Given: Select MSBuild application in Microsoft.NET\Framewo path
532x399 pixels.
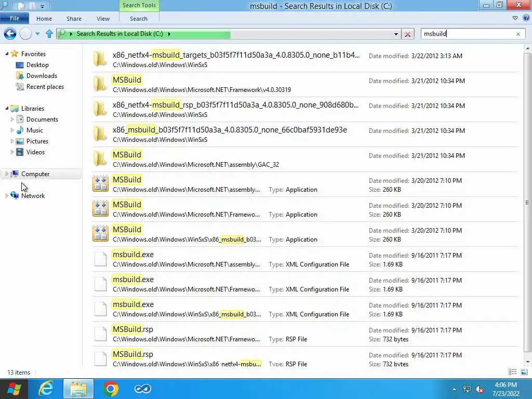Looking at the screenshot, I should tap(305, 209).
